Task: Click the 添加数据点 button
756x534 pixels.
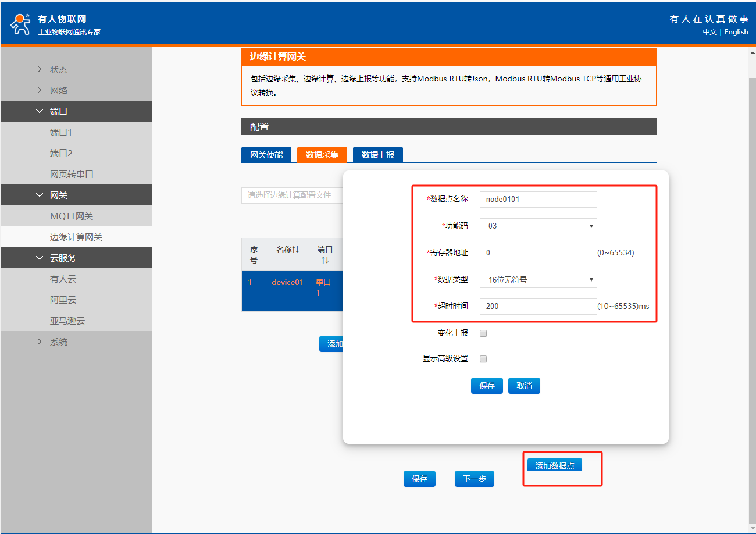Action: (x=554, y=465)
